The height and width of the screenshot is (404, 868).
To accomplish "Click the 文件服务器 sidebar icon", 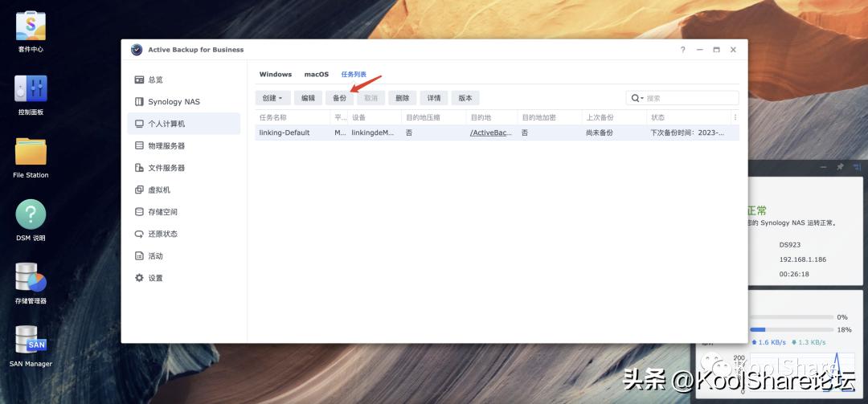I will pos(139,168).
